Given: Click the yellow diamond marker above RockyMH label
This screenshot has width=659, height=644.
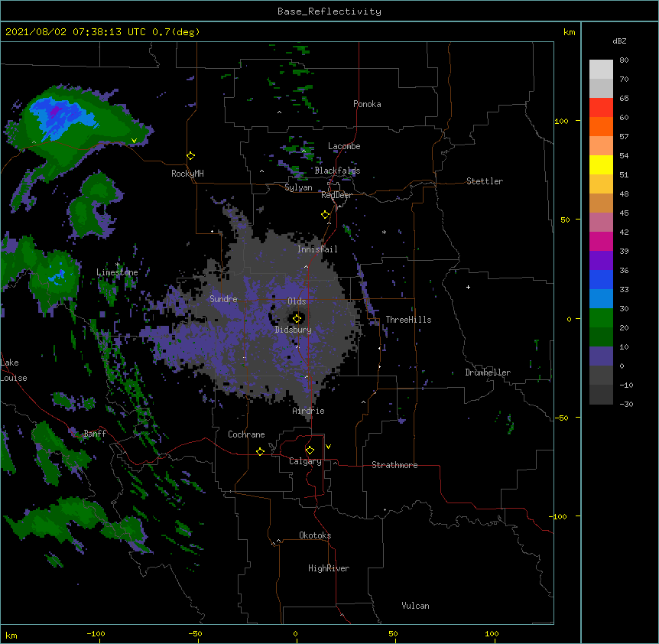Looking at the screenshot, I should (191, 156).
